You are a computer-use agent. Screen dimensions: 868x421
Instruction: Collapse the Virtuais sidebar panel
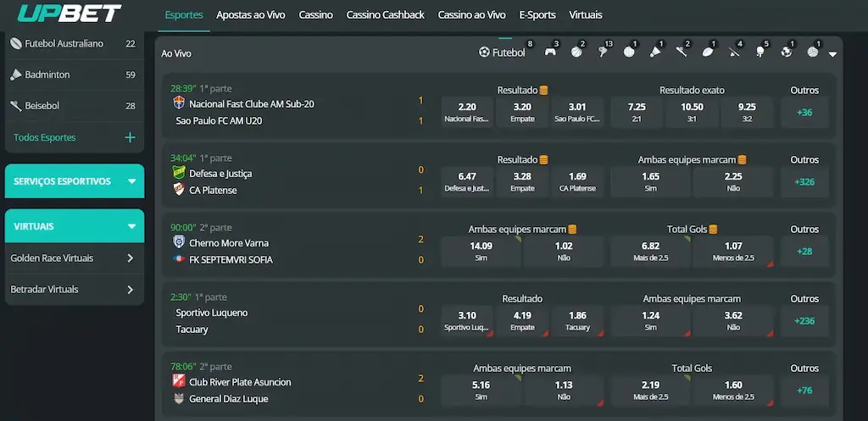[131, 226]
